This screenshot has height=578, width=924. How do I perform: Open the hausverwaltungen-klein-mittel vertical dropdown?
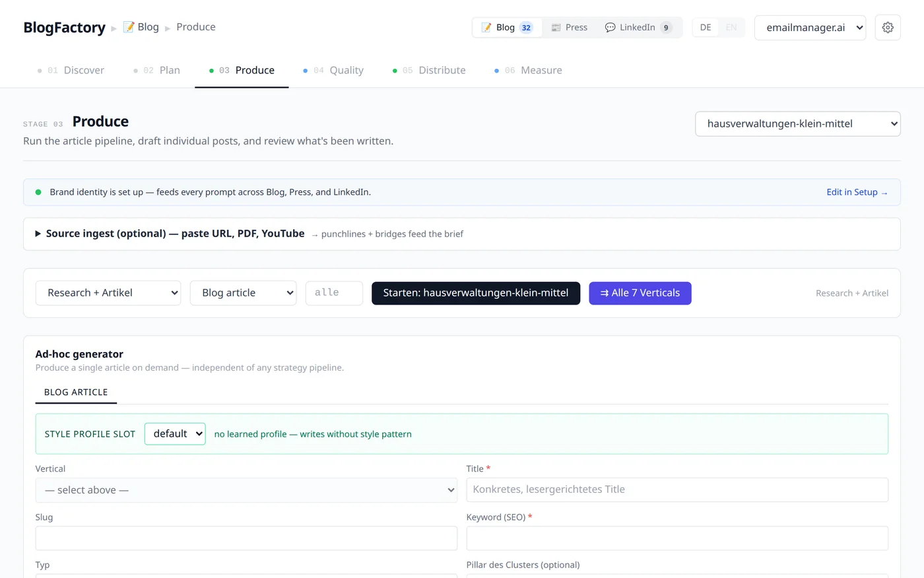point(797,124)
